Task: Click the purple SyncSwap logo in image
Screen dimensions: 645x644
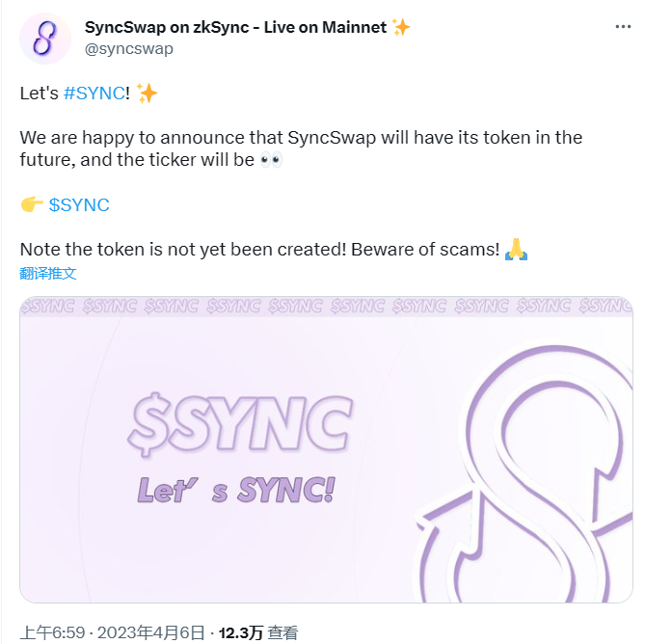Action: click(524, 473)
